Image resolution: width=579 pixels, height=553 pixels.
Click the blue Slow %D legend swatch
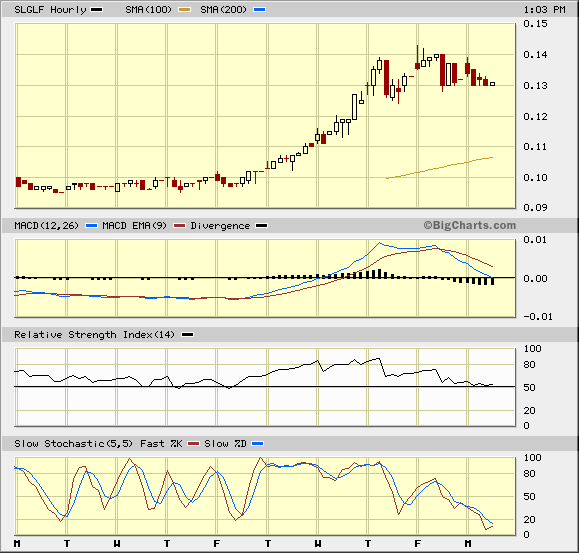coord(258,444)
